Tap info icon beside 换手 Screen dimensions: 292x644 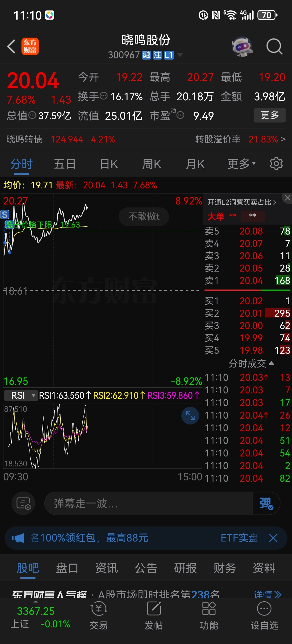[104, 96]
